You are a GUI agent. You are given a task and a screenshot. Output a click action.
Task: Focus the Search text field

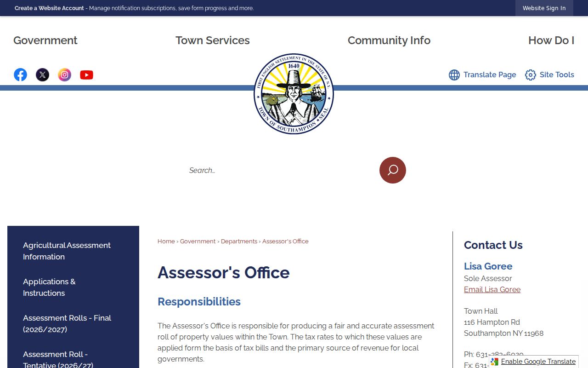coord(280,170)
